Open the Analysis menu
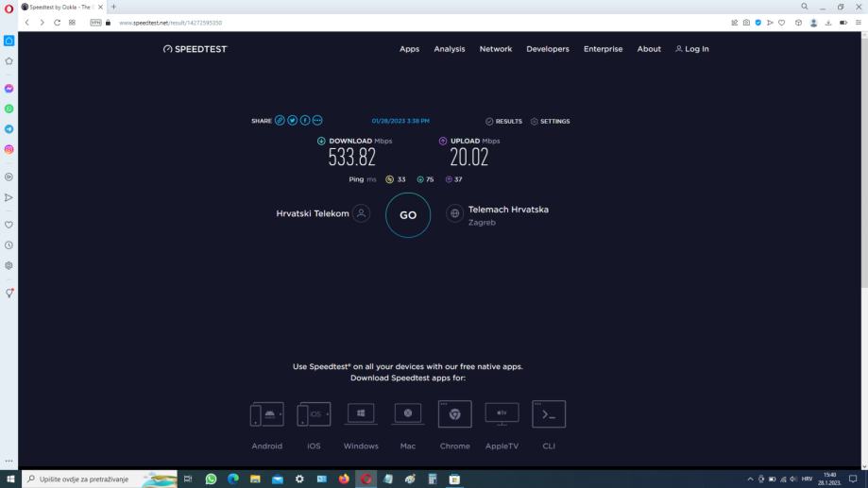Image resolution: width=868 pixels, height=488 pixels. coord(450,49)
